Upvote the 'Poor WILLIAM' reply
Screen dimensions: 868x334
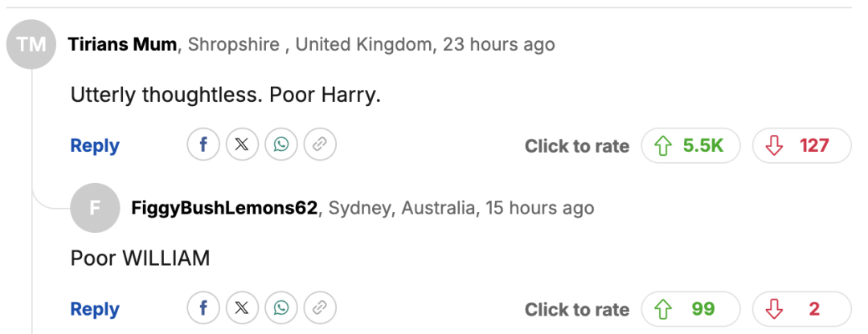(690, 309)
